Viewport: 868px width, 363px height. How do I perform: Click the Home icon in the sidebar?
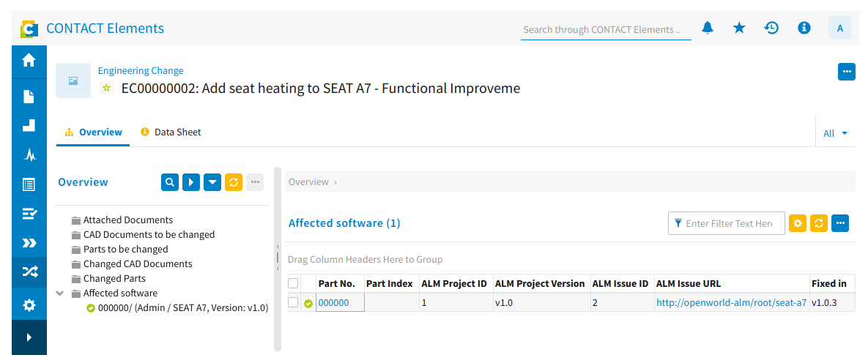pos(29,60)
